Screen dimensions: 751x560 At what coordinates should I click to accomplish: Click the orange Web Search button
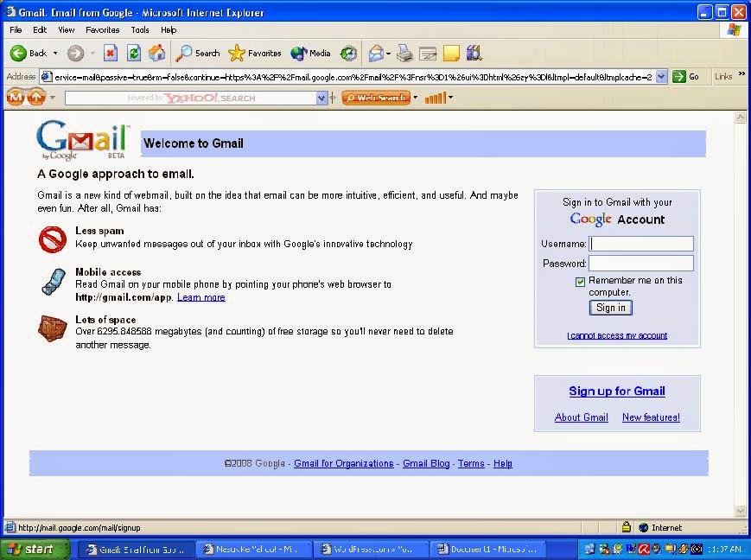[377, 98]
